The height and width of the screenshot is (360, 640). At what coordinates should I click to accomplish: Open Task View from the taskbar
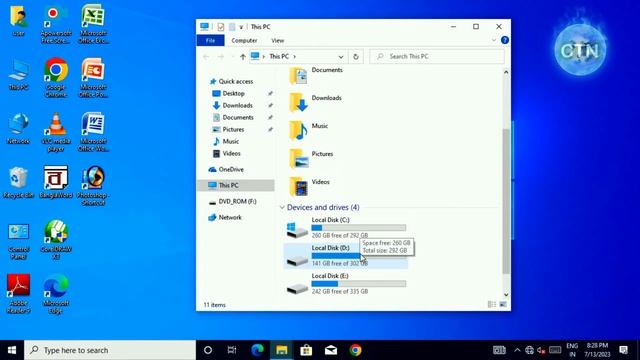tap(232, 350)
